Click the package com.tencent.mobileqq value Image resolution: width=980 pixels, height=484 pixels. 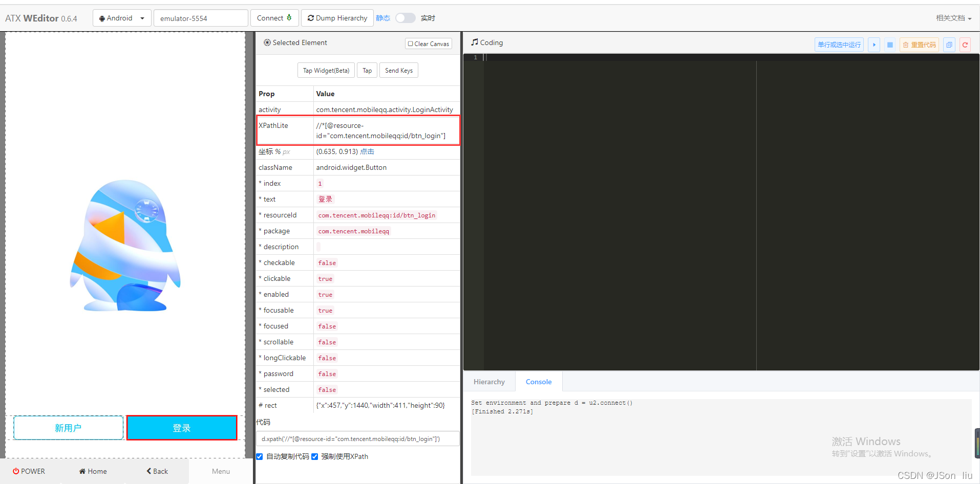(353, 231)
